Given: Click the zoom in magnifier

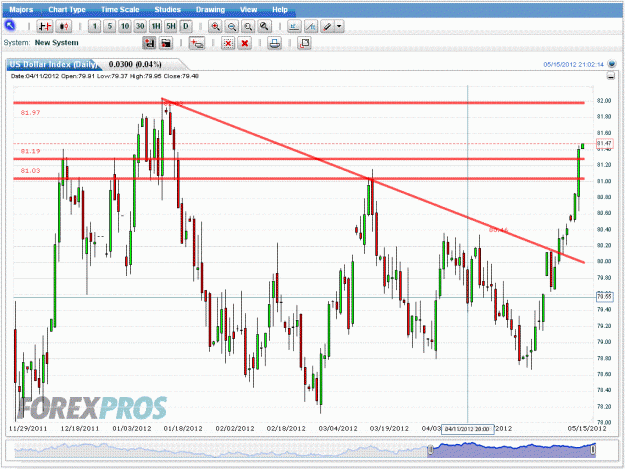Looking at the screenshot, I should click(215, 27).
